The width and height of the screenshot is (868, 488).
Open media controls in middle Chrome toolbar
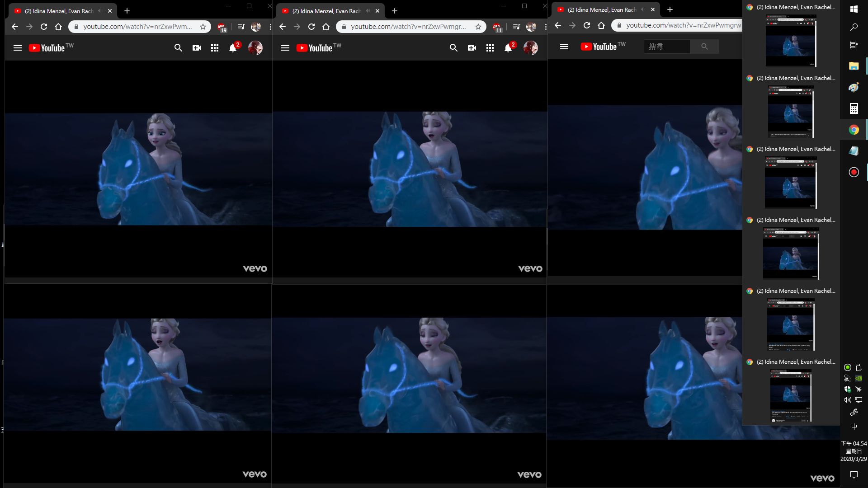(516, 27)
